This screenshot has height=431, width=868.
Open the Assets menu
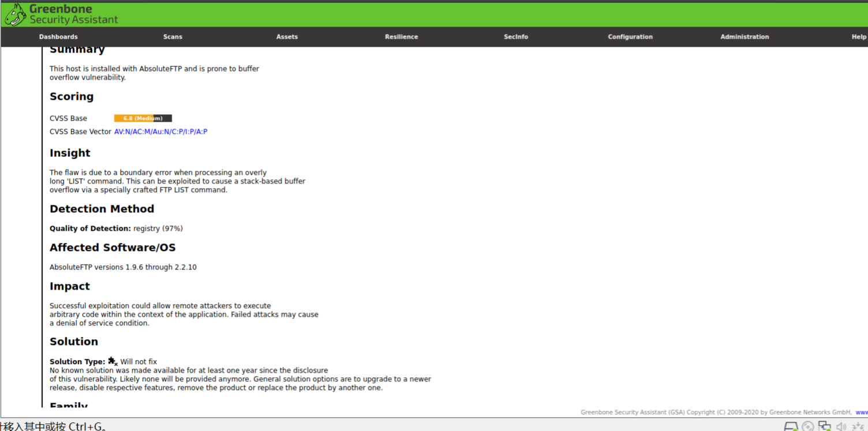point(287,37)
